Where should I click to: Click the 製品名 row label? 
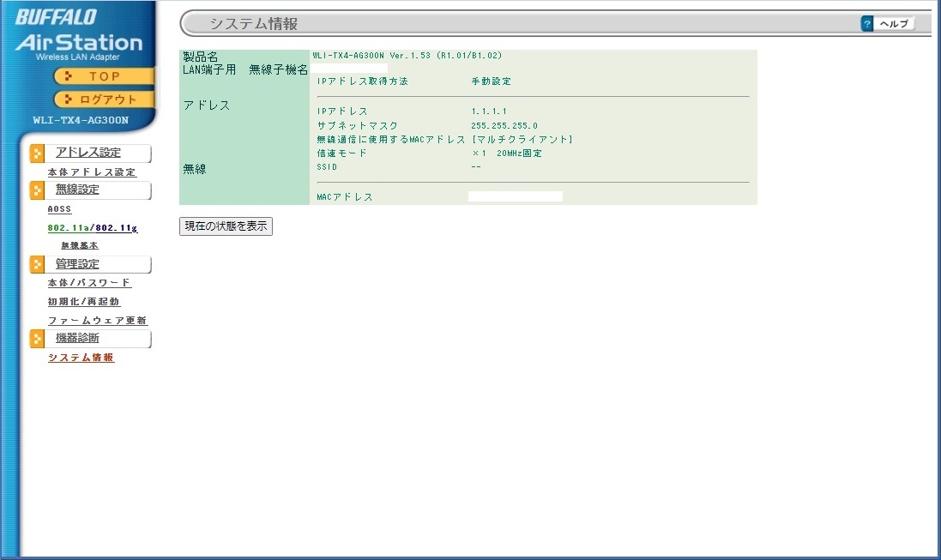(201, 57)
